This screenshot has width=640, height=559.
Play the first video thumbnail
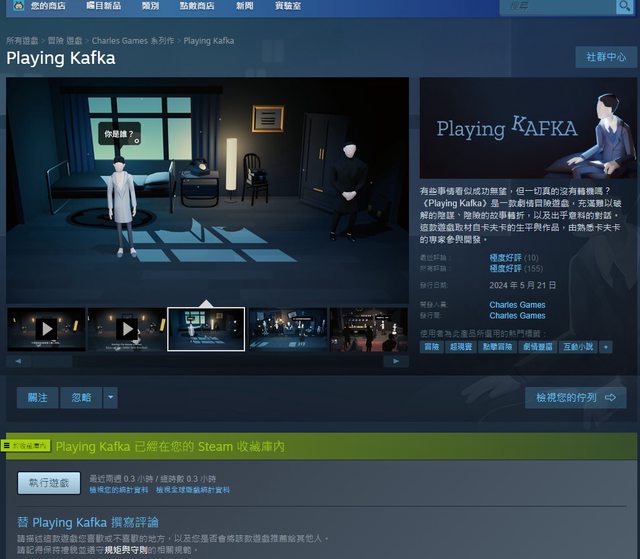pos(46,329)
